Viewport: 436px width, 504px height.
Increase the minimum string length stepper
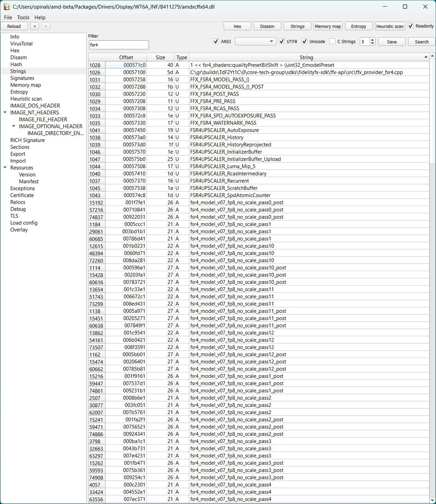tap(372, 40)
